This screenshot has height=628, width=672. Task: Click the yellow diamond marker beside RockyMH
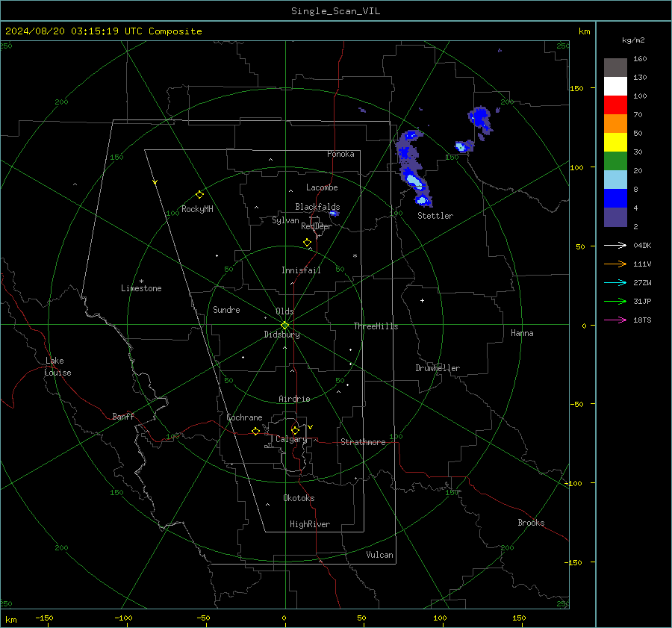199,195
